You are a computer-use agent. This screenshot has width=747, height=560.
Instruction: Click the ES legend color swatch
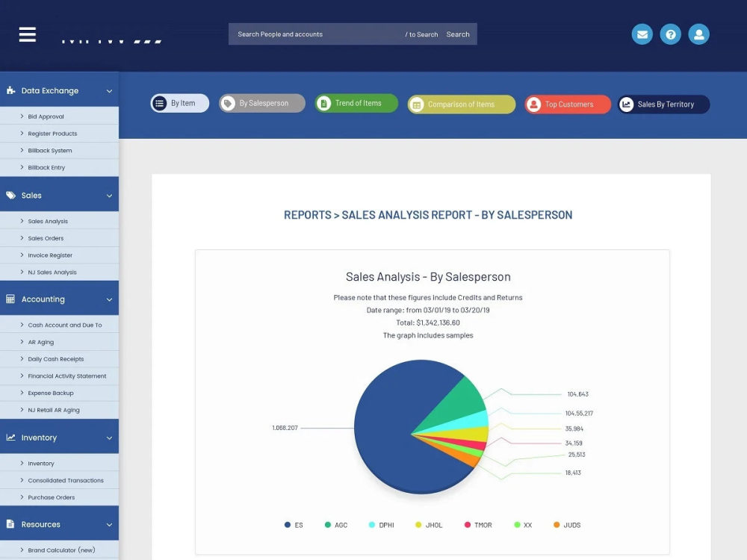coord(286,525)
